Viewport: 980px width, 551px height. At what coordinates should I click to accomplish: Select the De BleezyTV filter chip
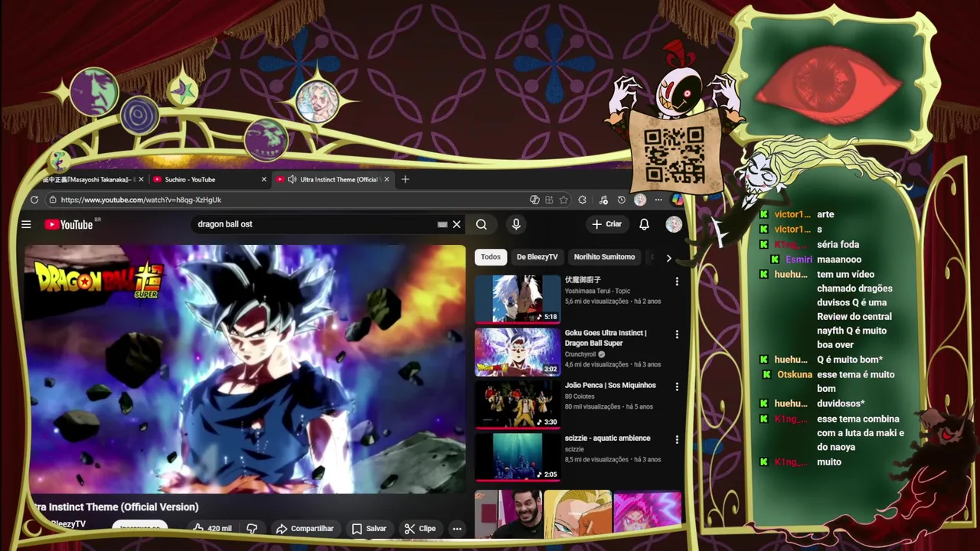pos(537,257)
